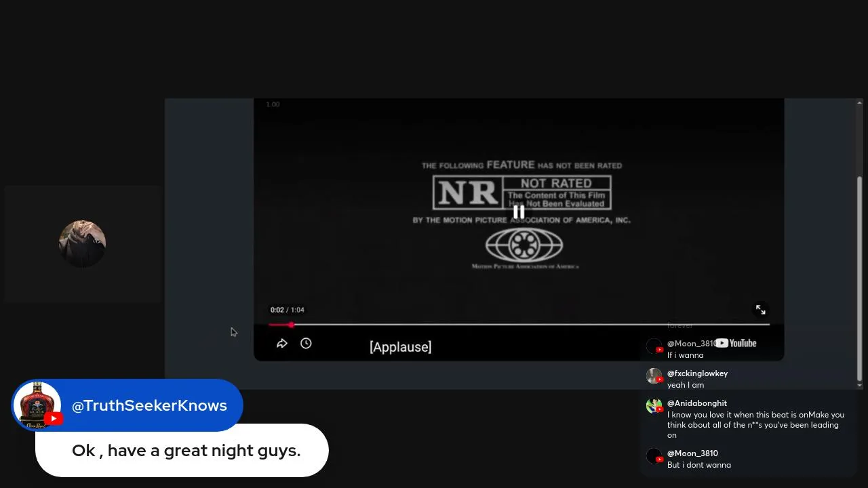Click the chat message 'But i dont wanna'
868x488 pixels.
[x=699, y=465]
